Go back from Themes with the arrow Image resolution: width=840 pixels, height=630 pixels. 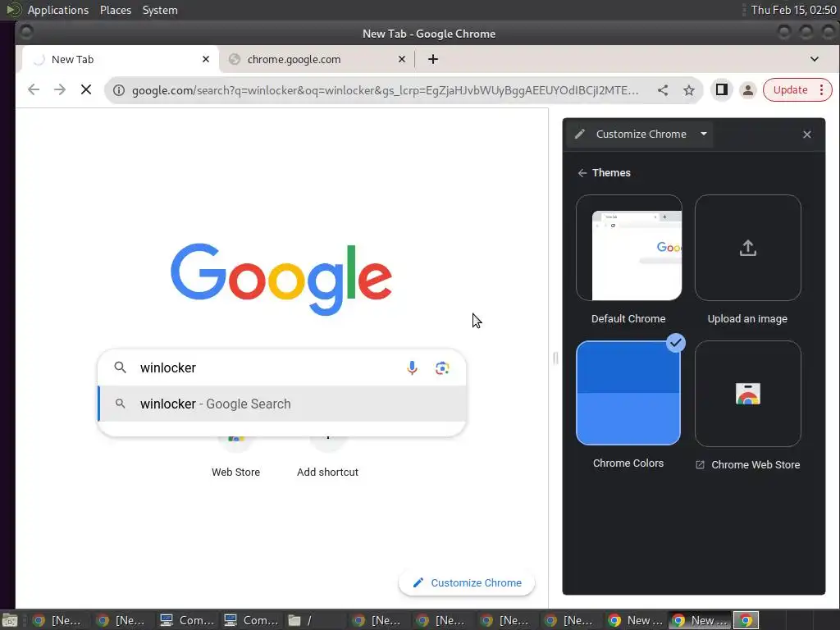[582, 173]
